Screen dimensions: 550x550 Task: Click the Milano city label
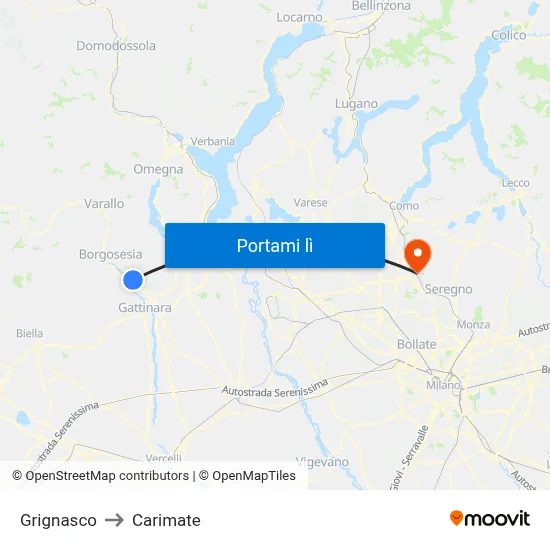[x=443, y=385]
